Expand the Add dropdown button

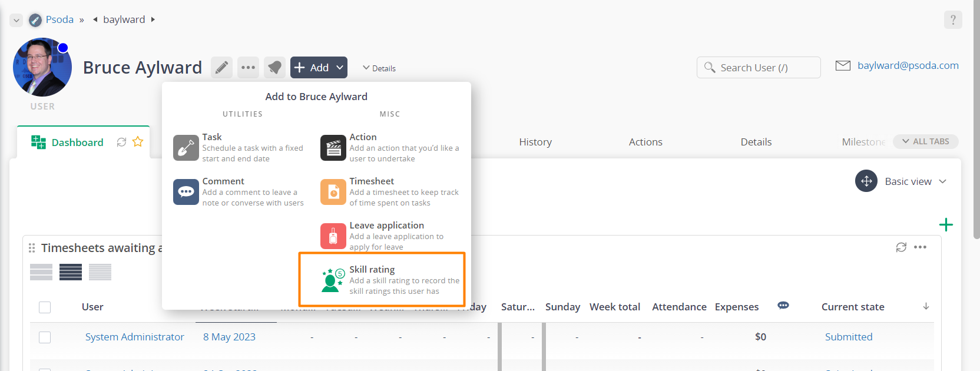pos(319,68)
